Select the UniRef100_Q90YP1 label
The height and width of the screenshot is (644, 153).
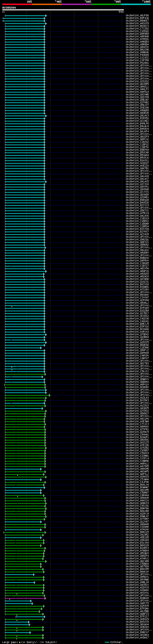tap(137, 187)
